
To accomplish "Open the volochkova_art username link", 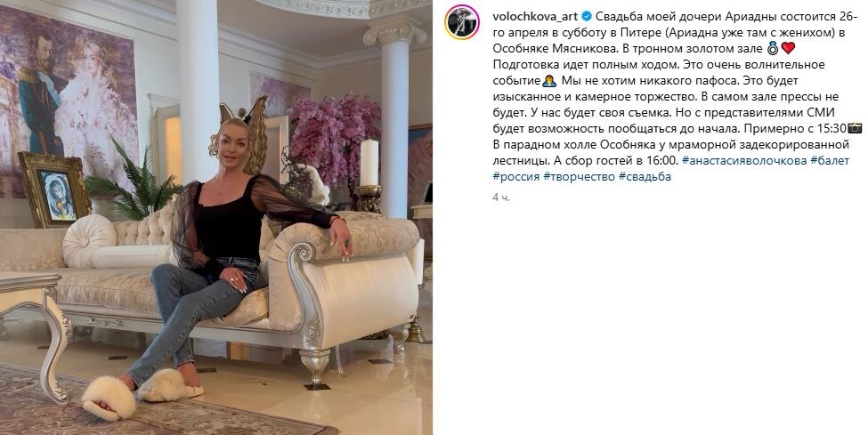I will pos(535,17).
